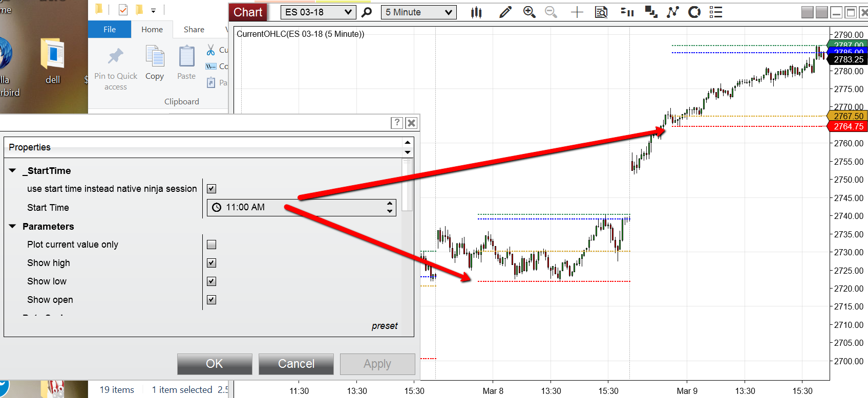The width and height of the screenshot is (868, 398).
Task: Click the zoom out magnifier on chart toolbar
Action: click(x=551, y=12)
